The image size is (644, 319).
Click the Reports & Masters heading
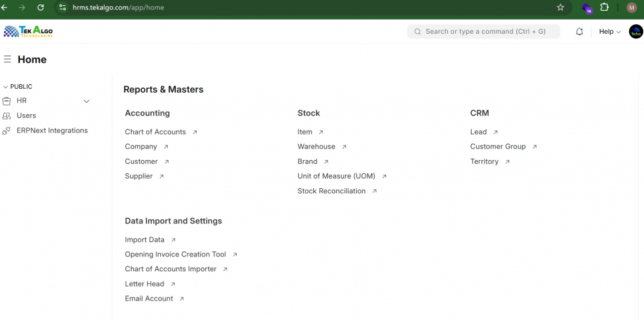(x=163, y=89)
